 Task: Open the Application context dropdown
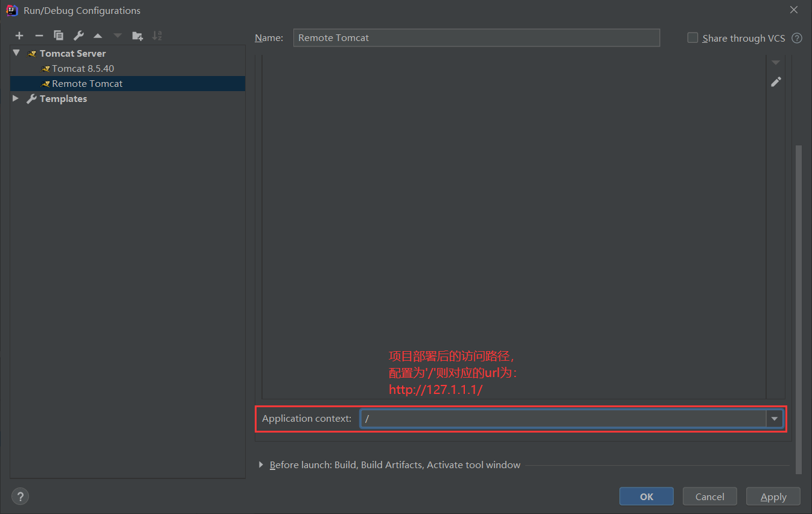coord(774,418)
